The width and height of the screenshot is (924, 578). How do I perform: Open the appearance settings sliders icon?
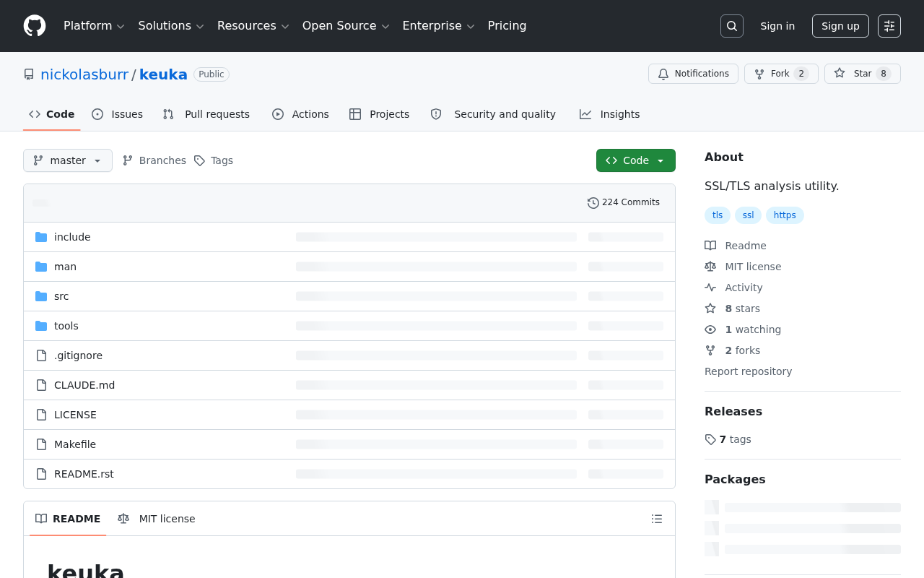pyautogui.click(x=889, y=26)
